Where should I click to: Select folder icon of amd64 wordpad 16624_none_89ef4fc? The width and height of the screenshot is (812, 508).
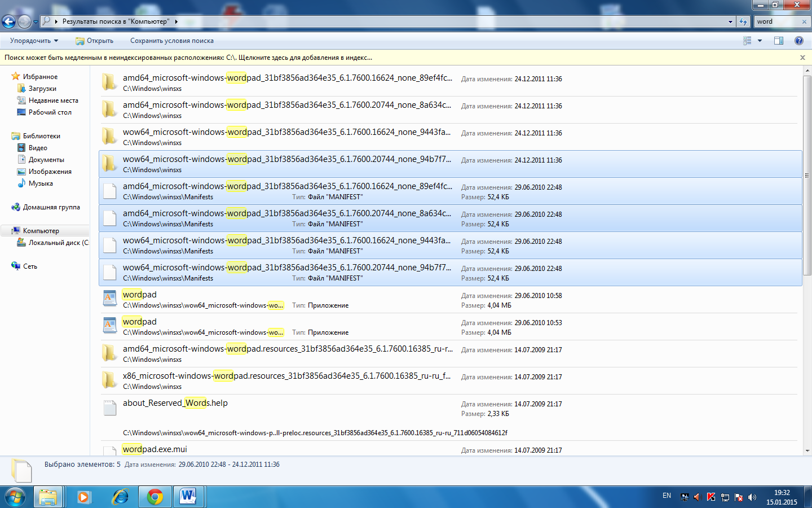pos(109,82)
